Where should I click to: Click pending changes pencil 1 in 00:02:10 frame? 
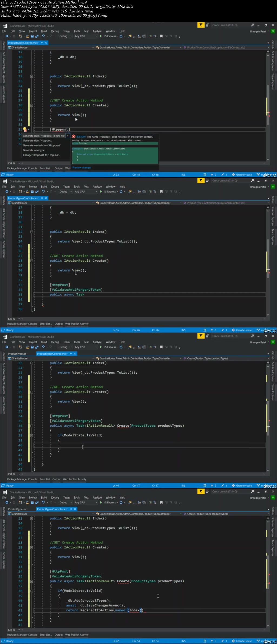click(224, 330)
